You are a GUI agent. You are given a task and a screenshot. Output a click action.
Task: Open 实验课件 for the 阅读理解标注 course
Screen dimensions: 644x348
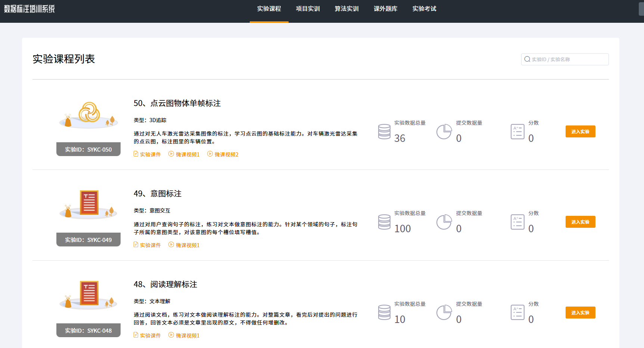[147, 335]
